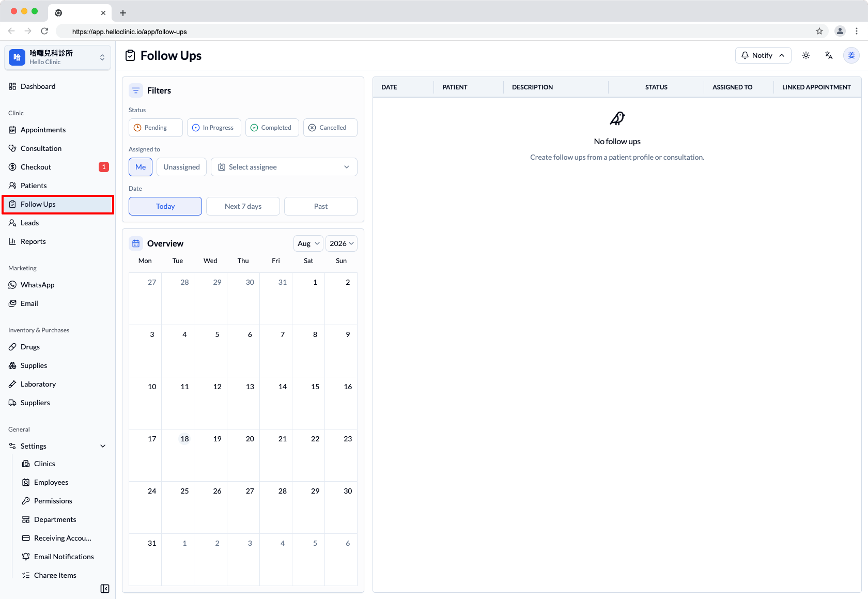Navigate to Leads
Viewport: 868px width, 599px height.
click(x=58, y=223)
